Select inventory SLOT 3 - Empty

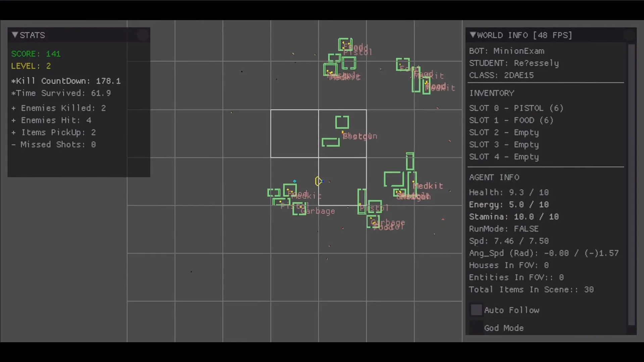point(504,145)
